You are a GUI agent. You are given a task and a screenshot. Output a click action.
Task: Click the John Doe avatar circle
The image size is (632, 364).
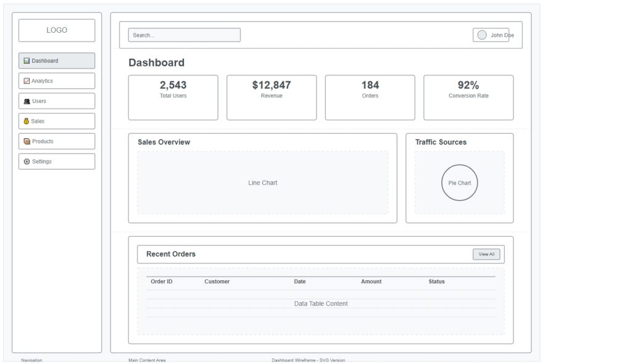click(x=482, y=35)
